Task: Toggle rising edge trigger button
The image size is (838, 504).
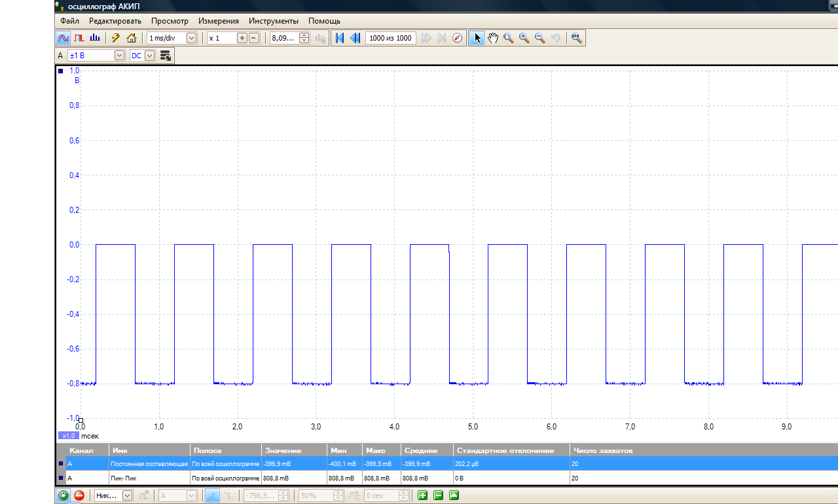Action: [x=213, y=495]
